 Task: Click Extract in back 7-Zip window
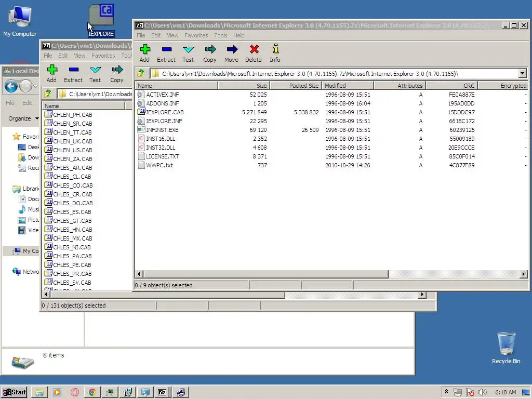point(73,74)
